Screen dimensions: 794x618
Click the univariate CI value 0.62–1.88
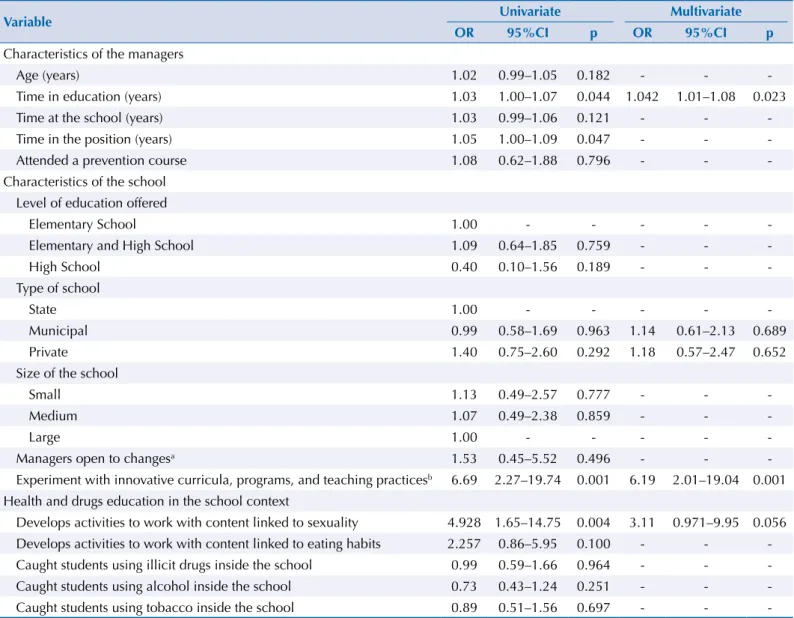(528, 161)
